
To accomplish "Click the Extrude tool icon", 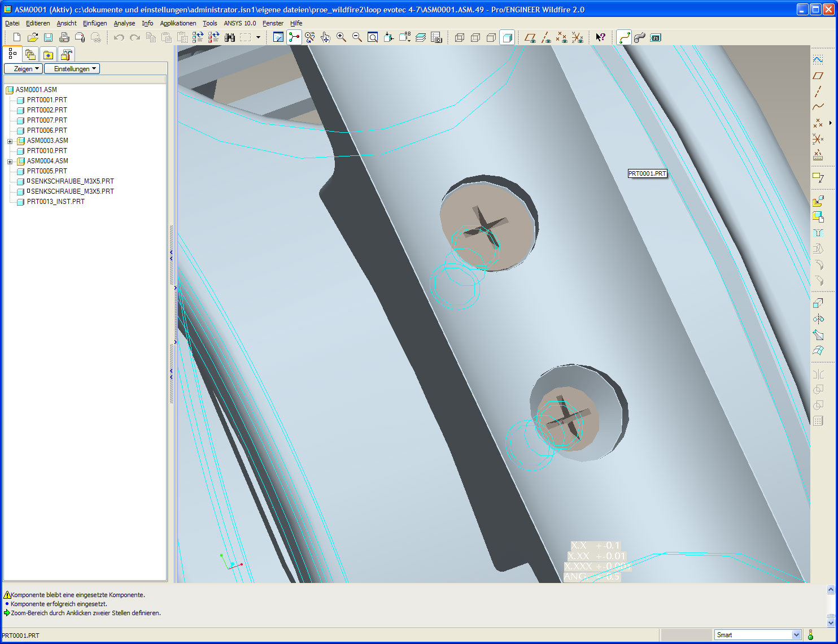I will click(818, 303).
